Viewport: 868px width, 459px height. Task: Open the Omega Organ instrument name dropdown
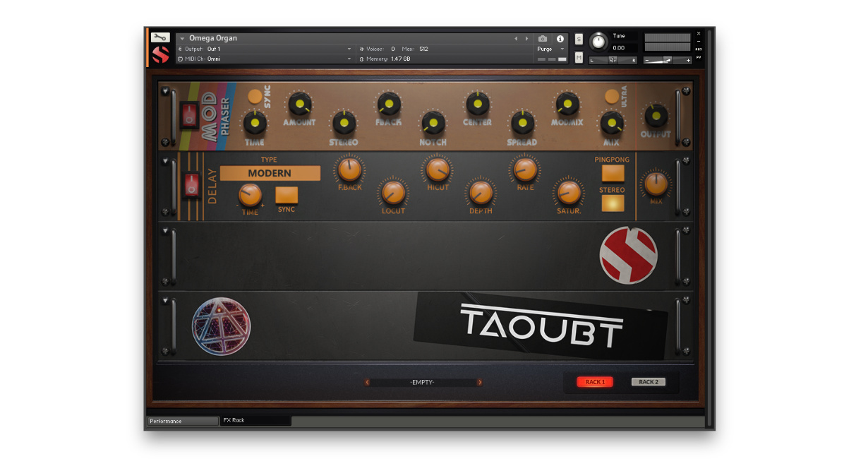[x=182, y=38]
